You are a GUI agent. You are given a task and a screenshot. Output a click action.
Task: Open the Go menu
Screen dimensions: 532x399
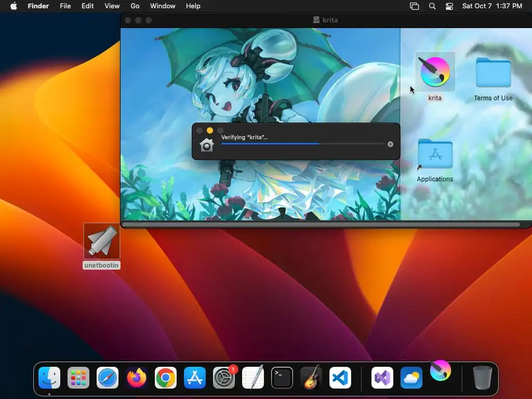pyautogui.click(x=135, y=6)
